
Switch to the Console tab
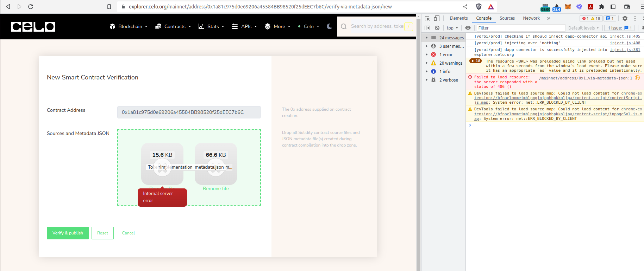click(x=484, y=18)
